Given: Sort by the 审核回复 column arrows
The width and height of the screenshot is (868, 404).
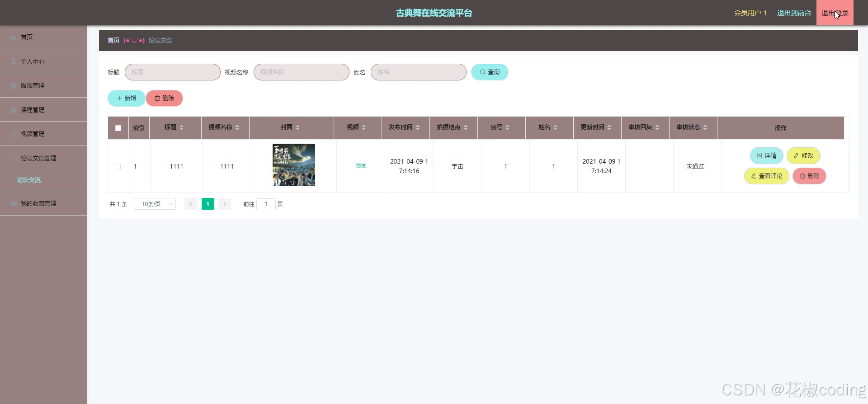Looking at the screenshot, I should [x=657, y=127].
